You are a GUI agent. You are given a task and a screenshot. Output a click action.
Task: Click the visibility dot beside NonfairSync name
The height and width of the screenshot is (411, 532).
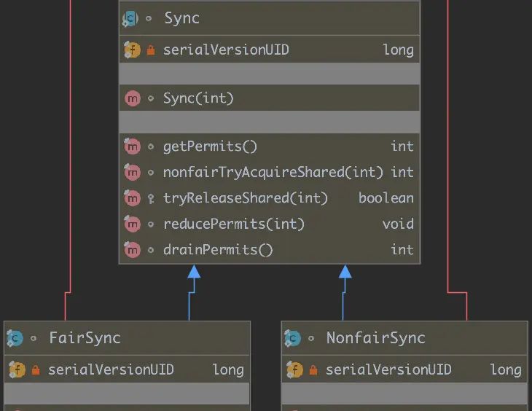(x=311, y=338)
